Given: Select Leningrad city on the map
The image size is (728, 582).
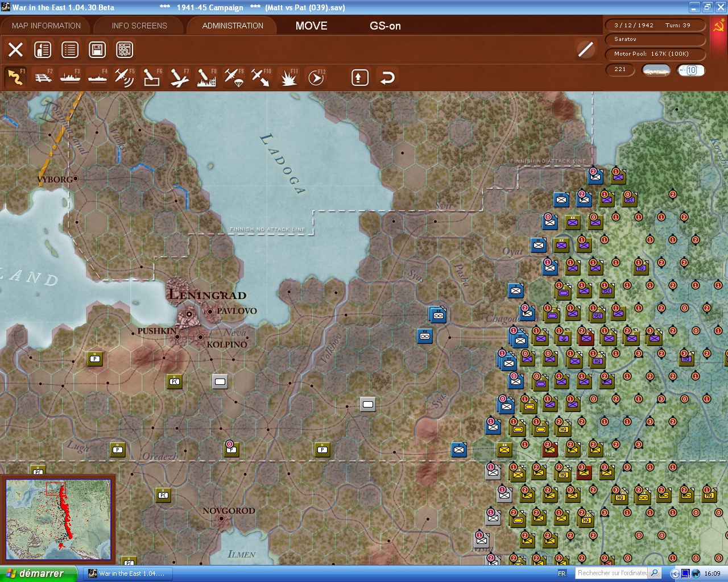Looking at the screenshot, I should (x=188, y=313).
